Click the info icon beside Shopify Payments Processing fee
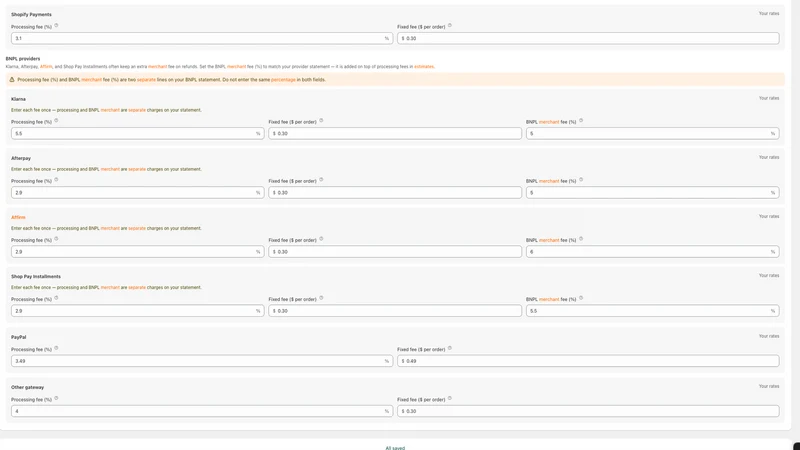 [x=56, y=26]
